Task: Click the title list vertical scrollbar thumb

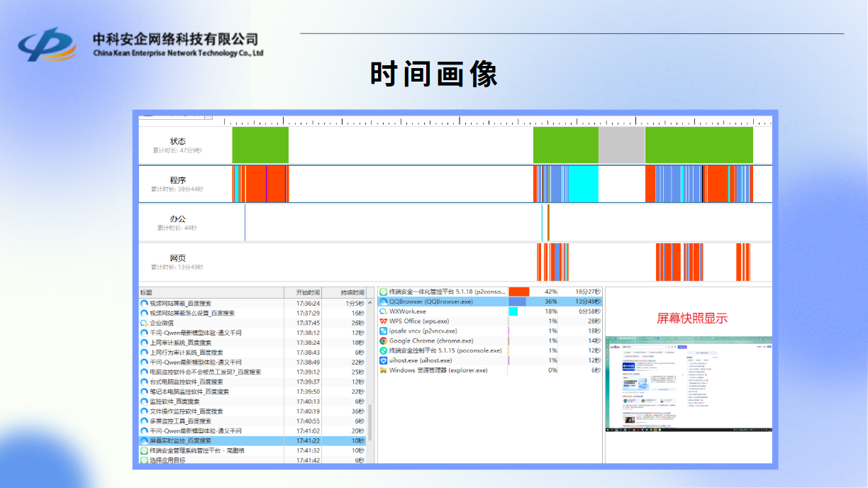Action: pos(369,423)
